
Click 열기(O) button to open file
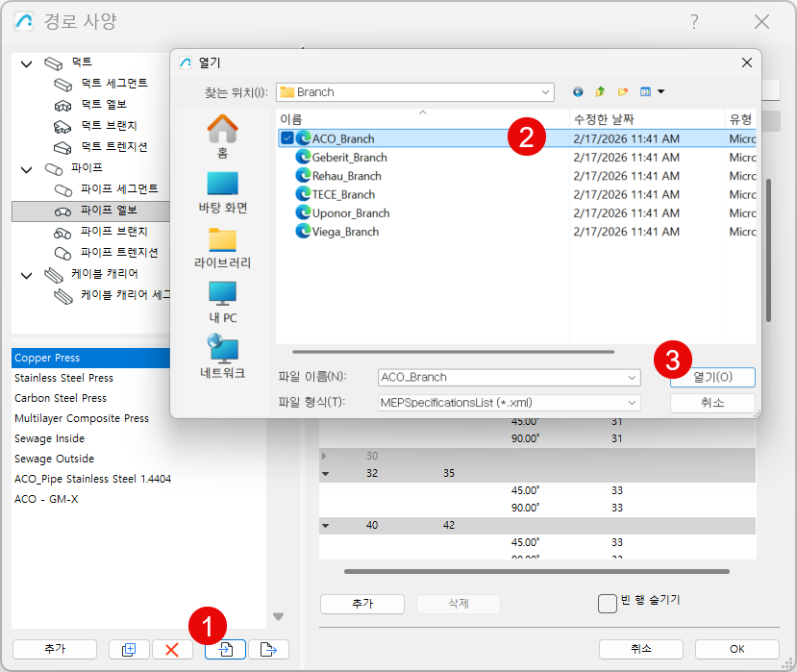[712, 377]
